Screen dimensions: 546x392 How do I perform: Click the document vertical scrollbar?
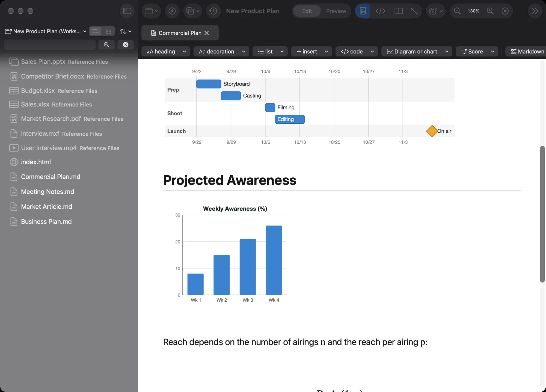[x=542, y=214]
